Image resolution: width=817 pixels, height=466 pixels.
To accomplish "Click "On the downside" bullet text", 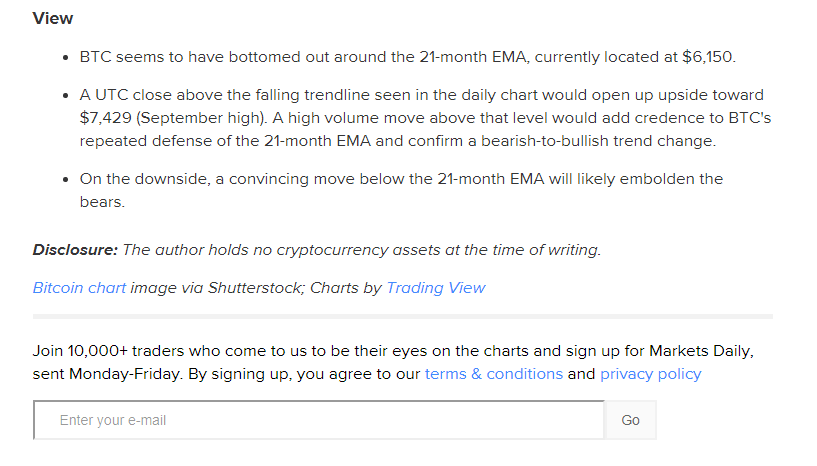I will [138, 179].
